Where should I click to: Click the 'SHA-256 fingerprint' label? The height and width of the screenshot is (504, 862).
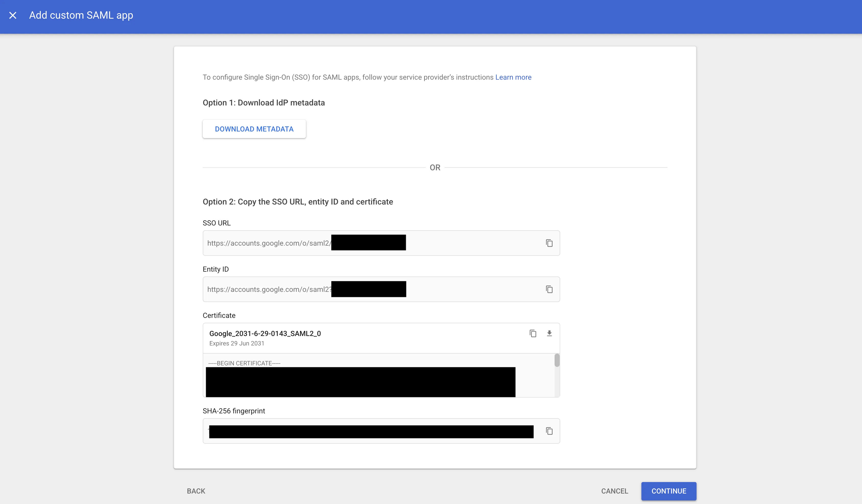tap(234, 411)
